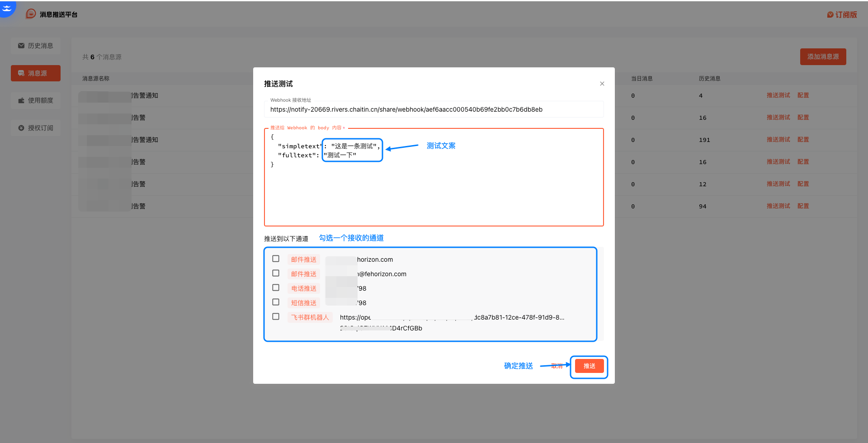This screenshot has height=443, width=868.
Task: Open the 历史消息 sidebar menu
Action: [36, 46]
